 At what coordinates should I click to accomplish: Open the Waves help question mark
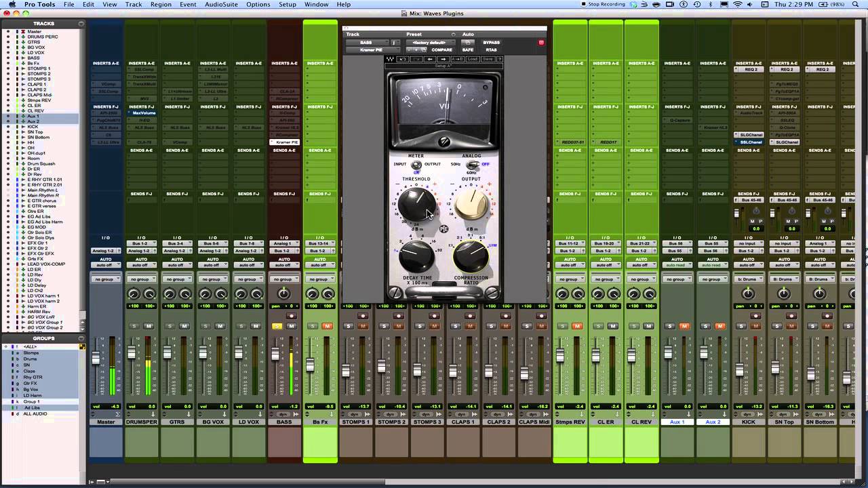point(500,59)
